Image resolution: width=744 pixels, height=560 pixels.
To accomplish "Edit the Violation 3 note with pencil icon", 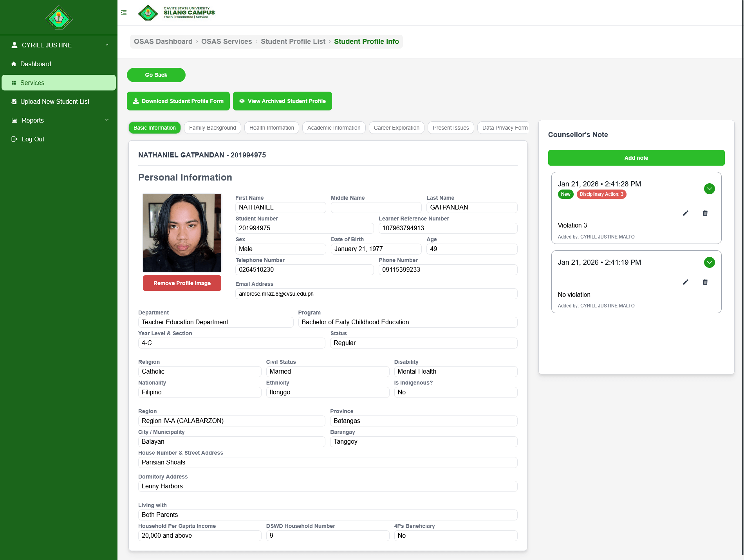I will [685, 213].
